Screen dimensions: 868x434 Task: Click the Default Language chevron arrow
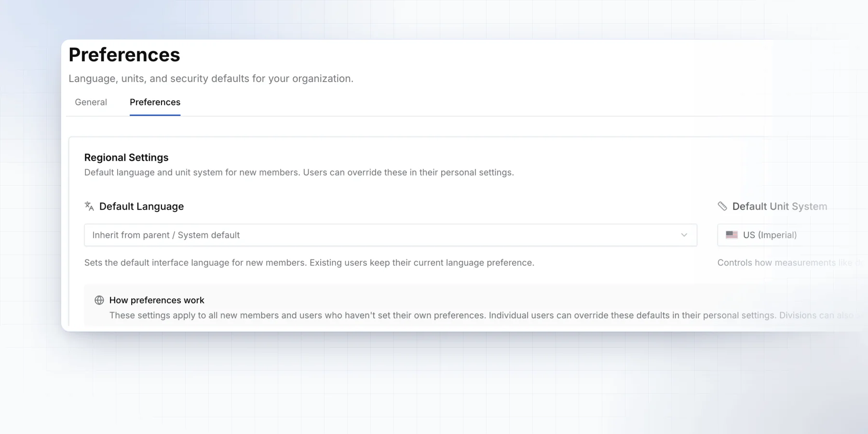[684, 235]
